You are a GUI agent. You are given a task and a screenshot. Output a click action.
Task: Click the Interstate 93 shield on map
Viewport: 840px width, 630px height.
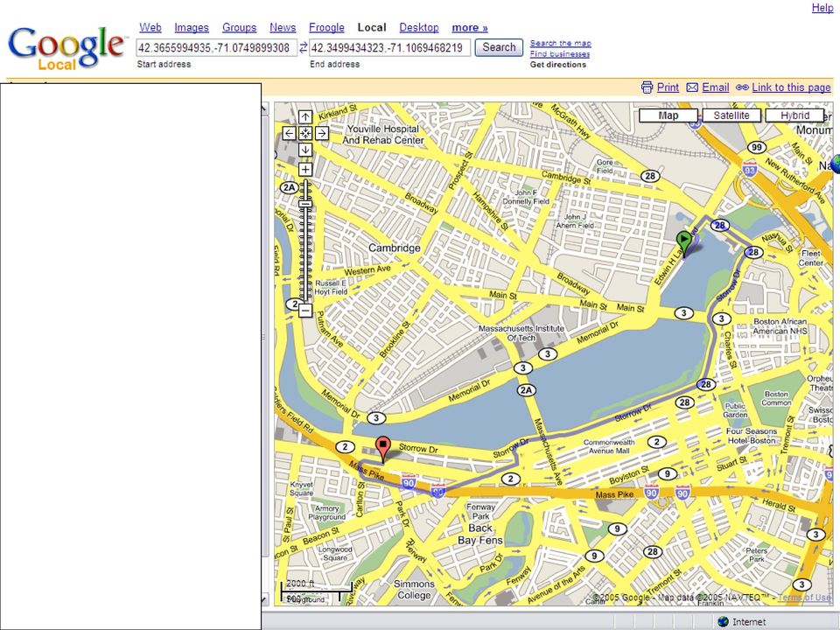pyautogui.click(x=750, y=169)
